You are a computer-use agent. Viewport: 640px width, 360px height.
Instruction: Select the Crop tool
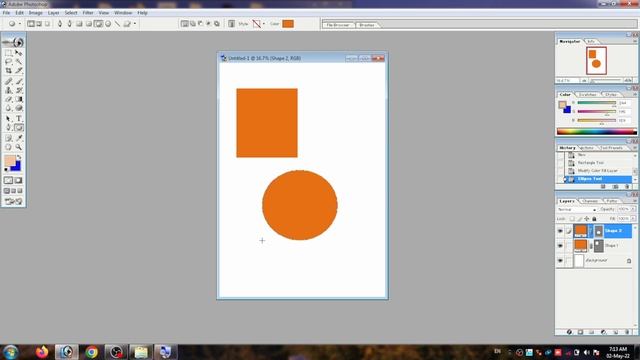click(8, 71)
